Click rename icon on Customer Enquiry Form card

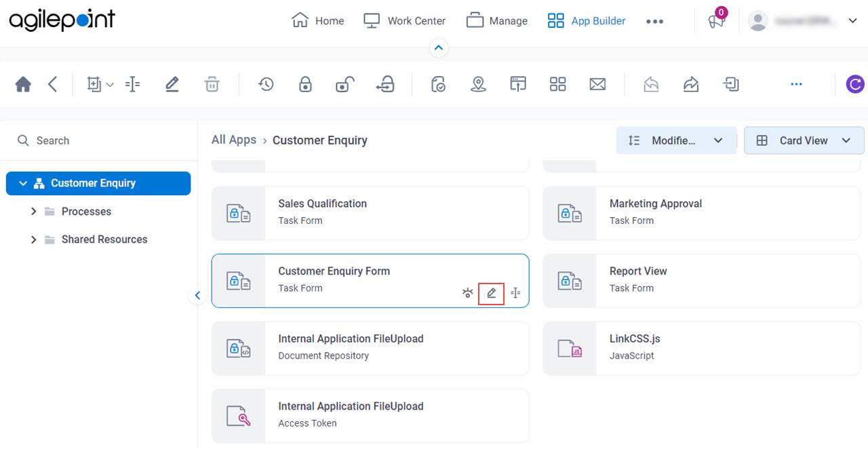[x=515, y=293]
